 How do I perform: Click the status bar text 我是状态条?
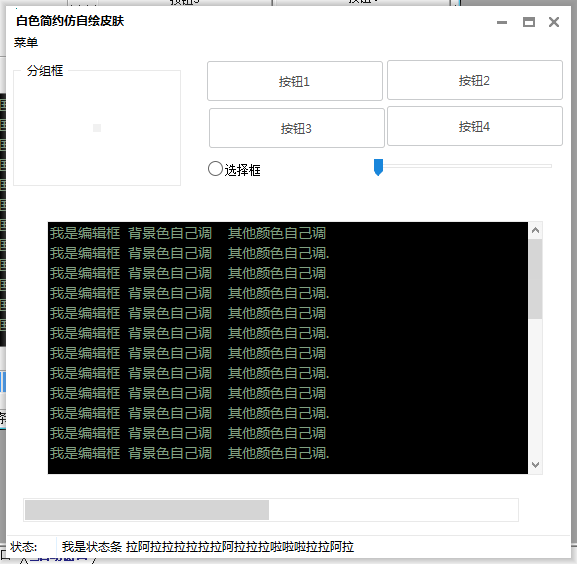point(92,547)
